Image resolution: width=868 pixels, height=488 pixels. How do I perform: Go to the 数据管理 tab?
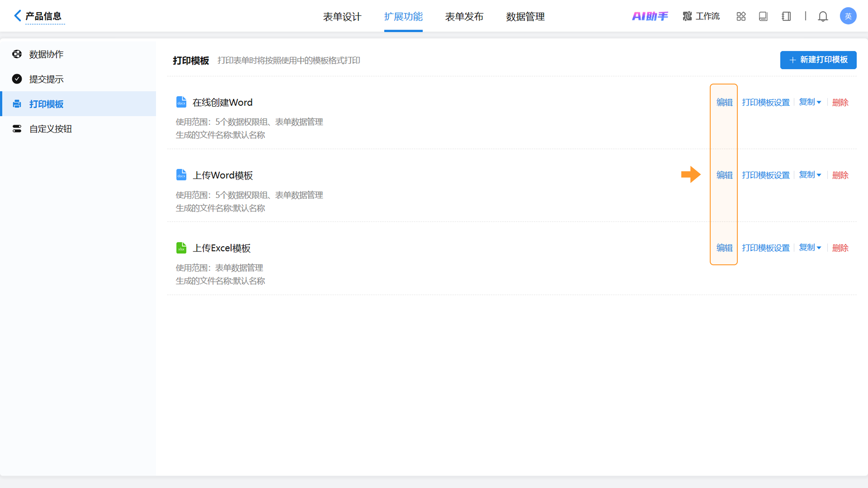pos(525,16)
